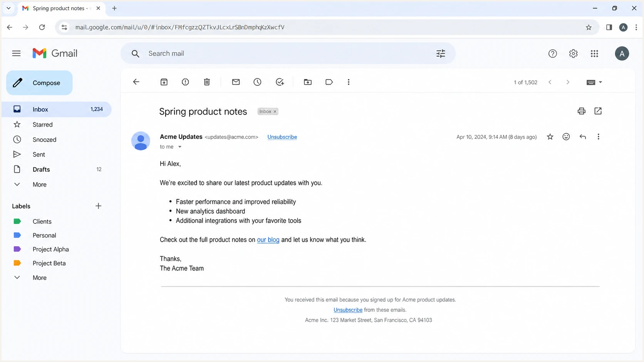The height and width of the screenshot is (362, 644).
Task: Remove the Inbox label chip
Action: (x=275, y=112)
